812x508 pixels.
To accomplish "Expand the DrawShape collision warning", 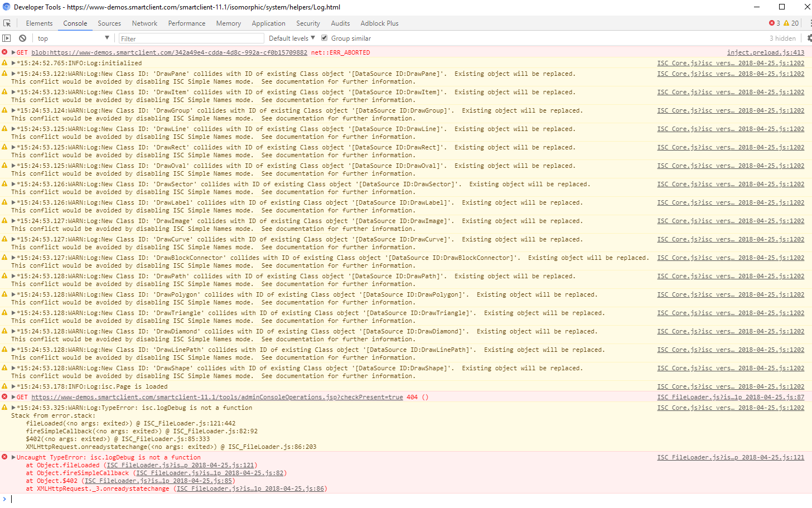I will [x=13, y=368].
